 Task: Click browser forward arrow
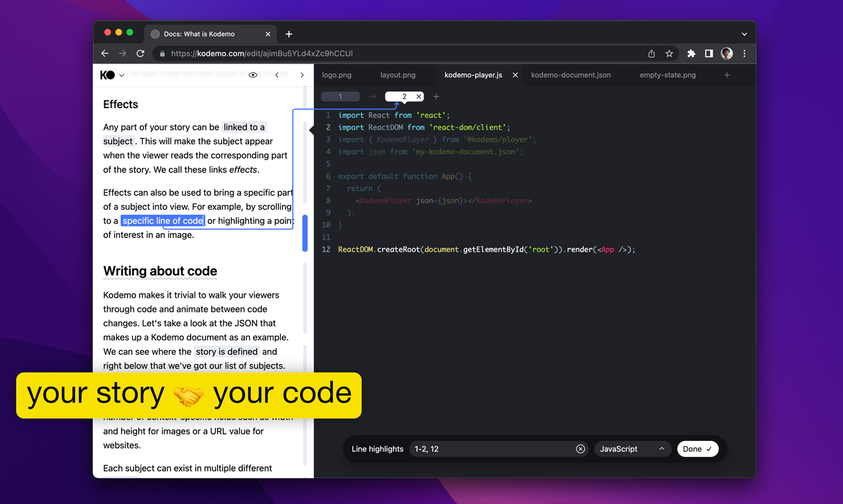(x=122, y=54)
